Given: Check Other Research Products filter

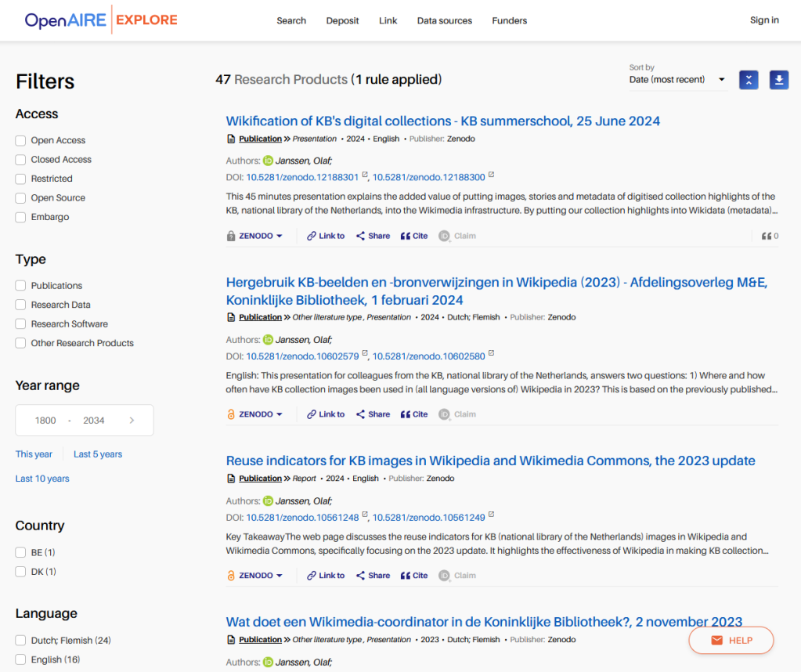Looking at the screenshot, I should (20, 343).
